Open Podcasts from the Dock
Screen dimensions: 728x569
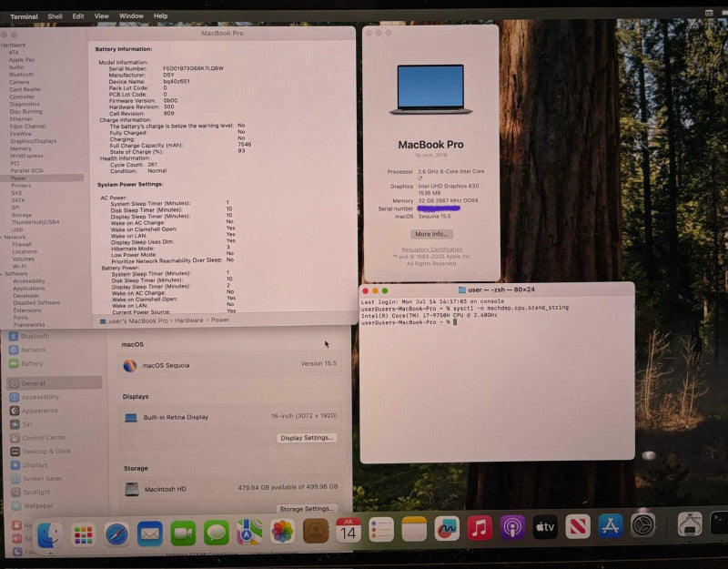pyautogui.click(x=512, y=528)
